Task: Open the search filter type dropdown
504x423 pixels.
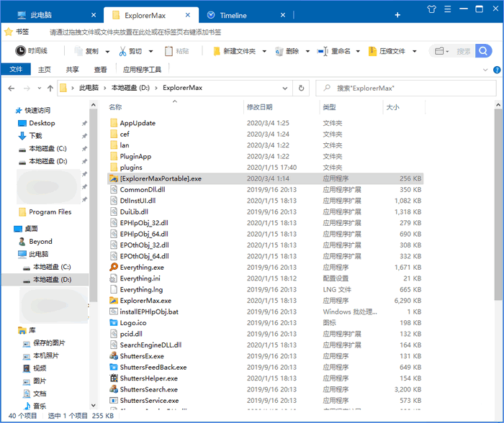Action: (x=441, y=51)
